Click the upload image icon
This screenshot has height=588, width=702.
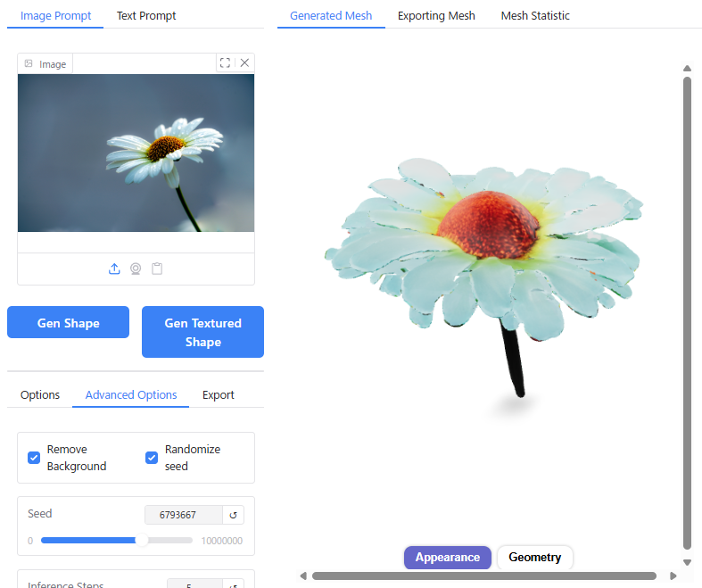coord(114,269)
